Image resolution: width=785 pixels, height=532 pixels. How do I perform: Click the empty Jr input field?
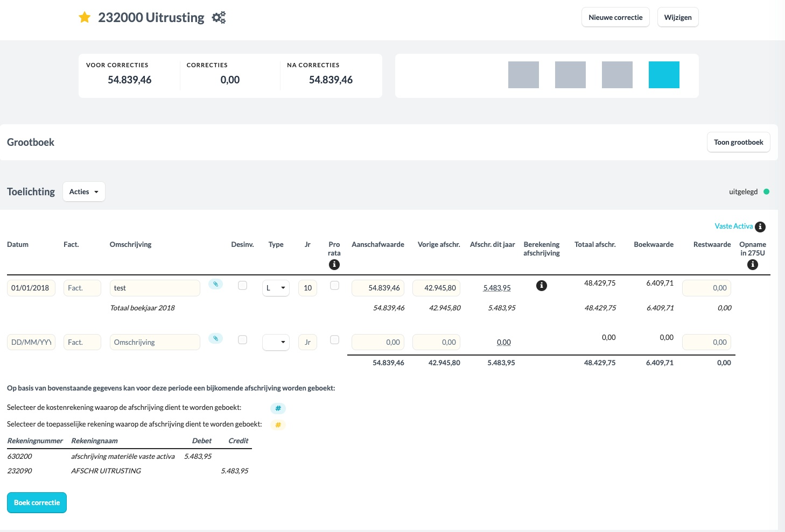click(307, 342)
